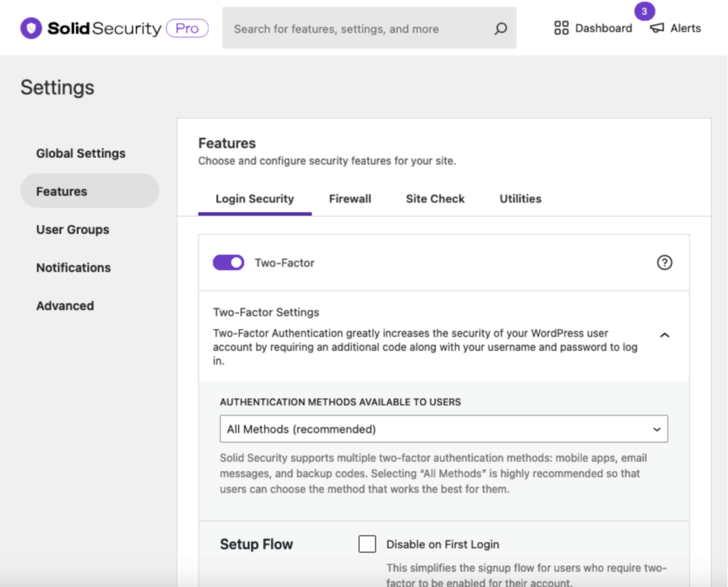Screen dimensions: 728x587
Task: Click the Pro badge
Action: point(187,28)
